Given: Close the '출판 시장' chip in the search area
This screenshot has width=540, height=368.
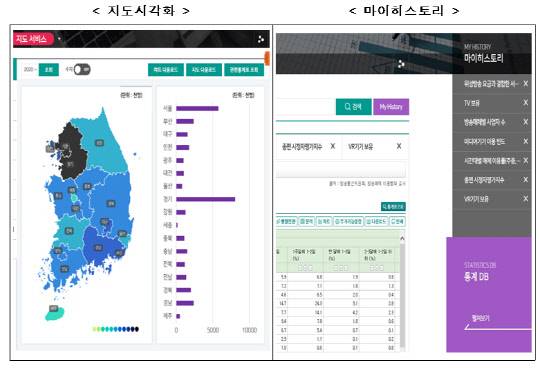Looking at the screenshot, I should [x=333, y=146].
